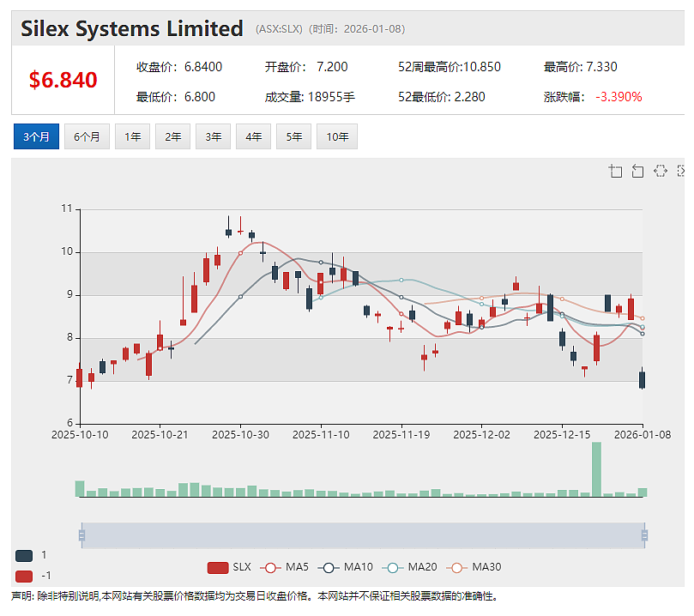Click the 2025-12-15 axis date label

[562, 435]
